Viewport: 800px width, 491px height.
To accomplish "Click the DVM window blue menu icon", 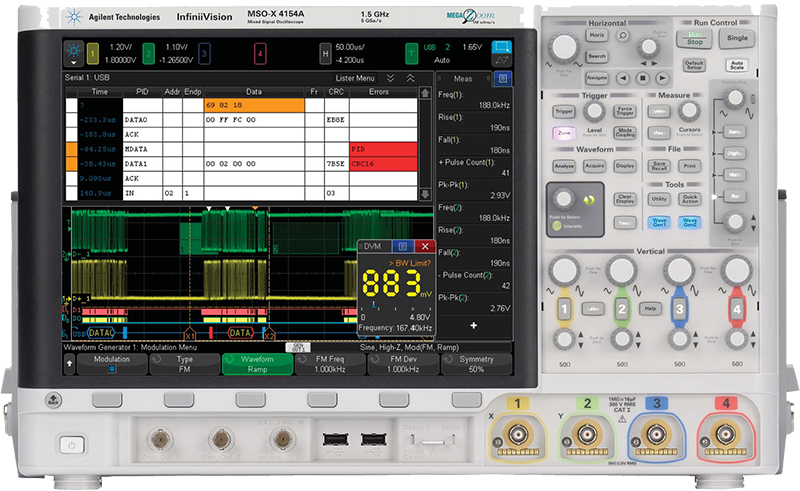I will click(x=403, y=246).
